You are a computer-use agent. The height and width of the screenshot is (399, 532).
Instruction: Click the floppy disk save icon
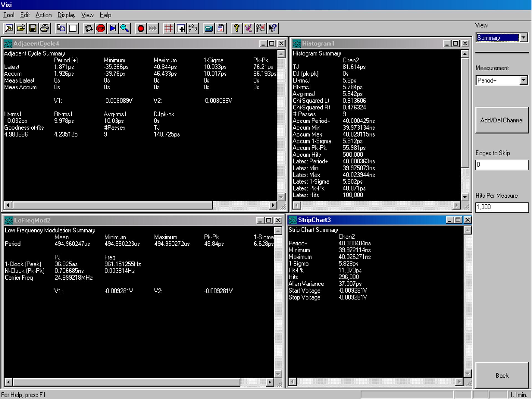click(33, 28)
